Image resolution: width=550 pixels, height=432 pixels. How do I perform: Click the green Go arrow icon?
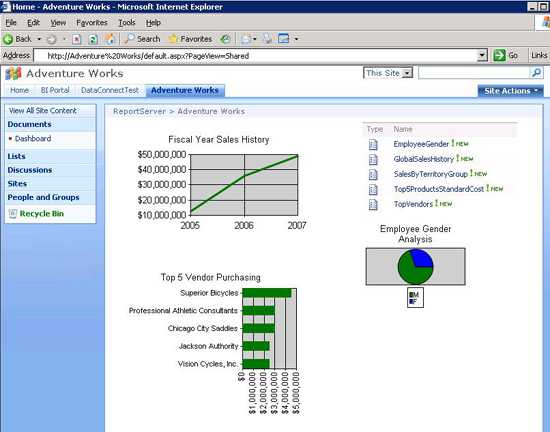[x=499, y=55]
